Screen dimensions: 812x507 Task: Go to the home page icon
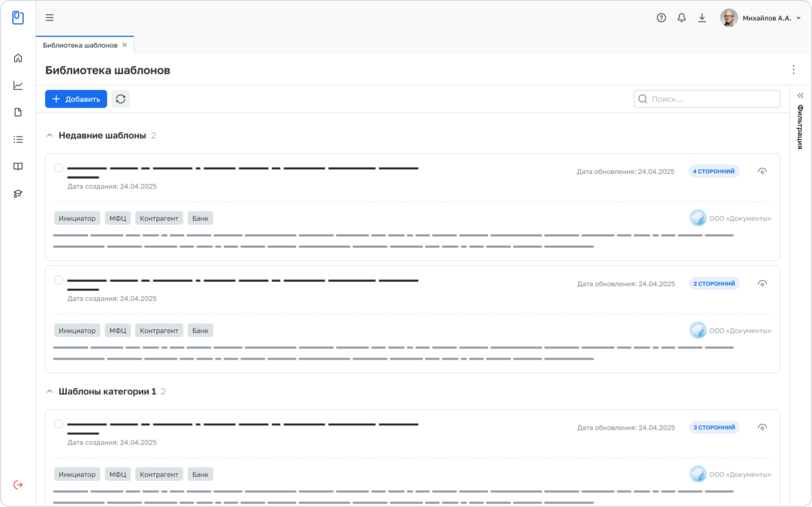(x=18, y=58)
